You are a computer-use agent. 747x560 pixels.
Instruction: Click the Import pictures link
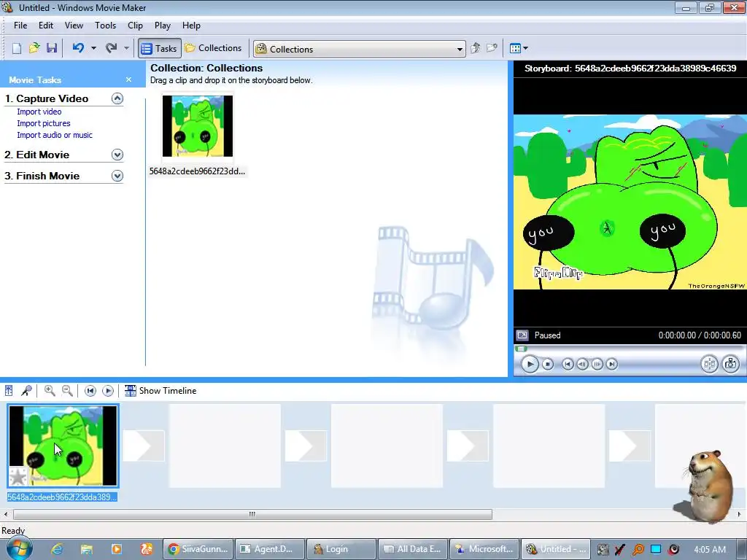pos(44,123)
